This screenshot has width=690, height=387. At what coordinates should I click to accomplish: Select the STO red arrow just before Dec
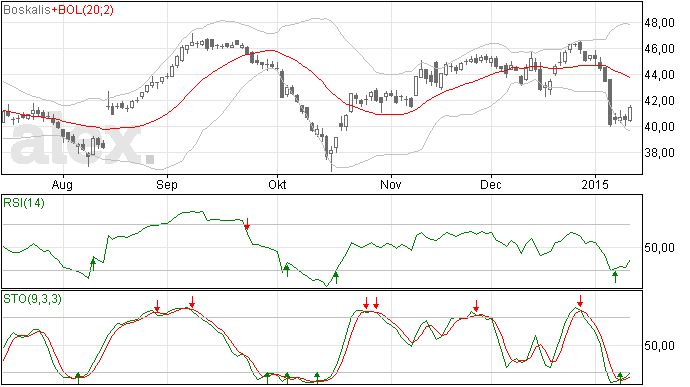476,306
